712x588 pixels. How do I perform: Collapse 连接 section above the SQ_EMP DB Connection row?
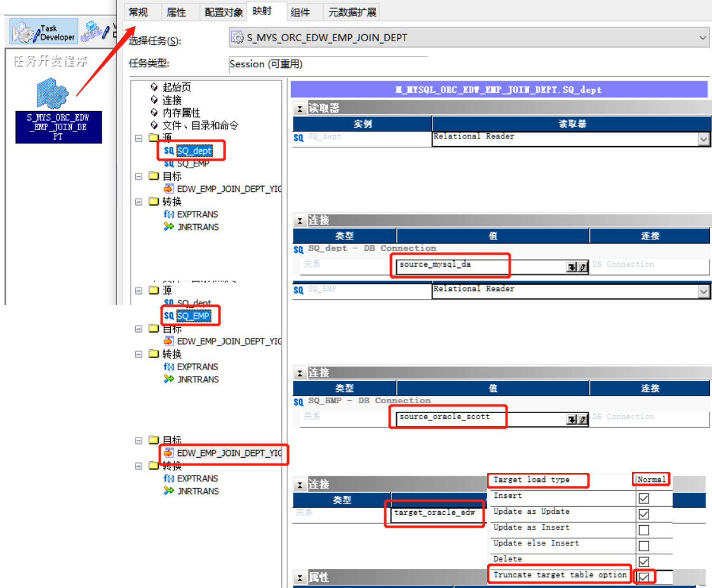(x=300, y=373)
